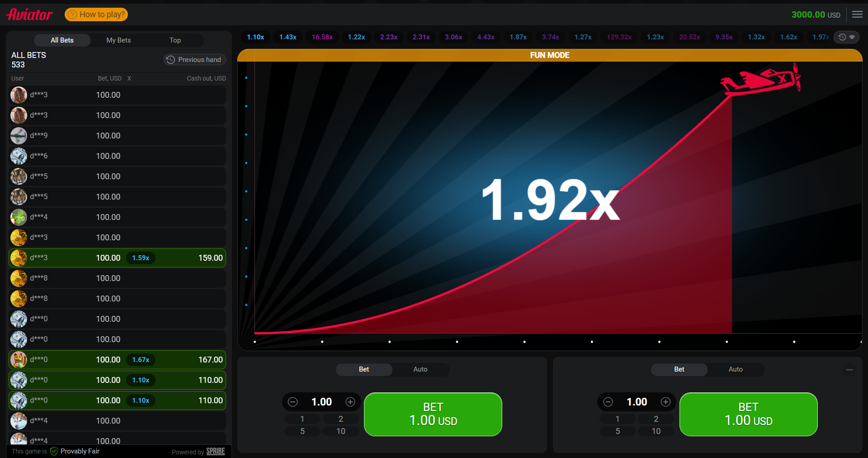868x458 pixels.
Task: Increase the right panel bet amount
Action: click(x=665, y=402)
